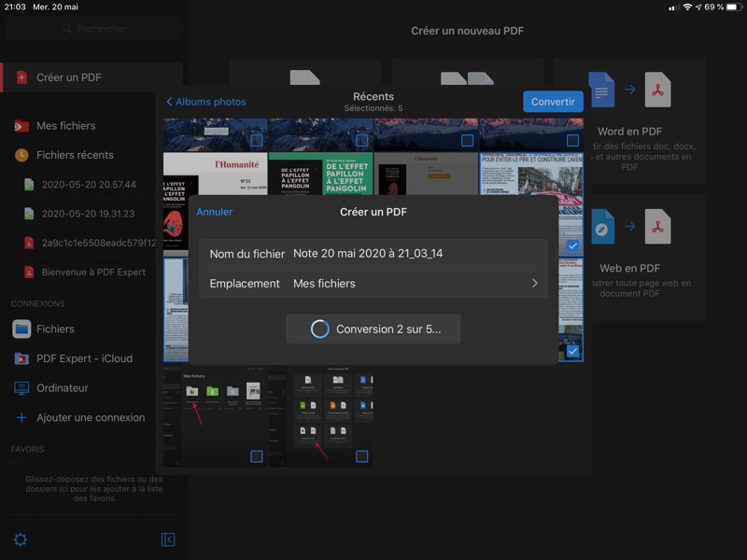Screen dimensions: 747x560
Task: Collapse sidebar with panel icon
Action: [x=168, y=539]
